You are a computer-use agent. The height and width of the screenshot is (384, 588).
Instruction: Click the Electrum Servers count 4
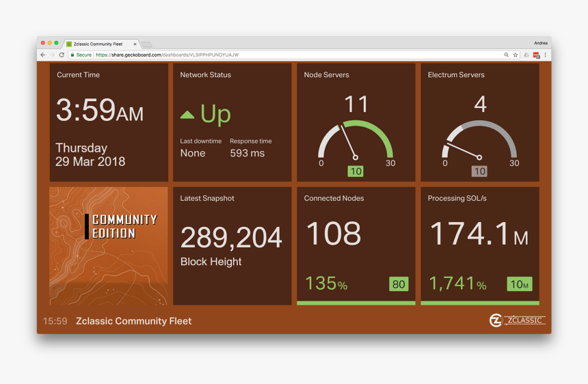(x=481, y=104)
